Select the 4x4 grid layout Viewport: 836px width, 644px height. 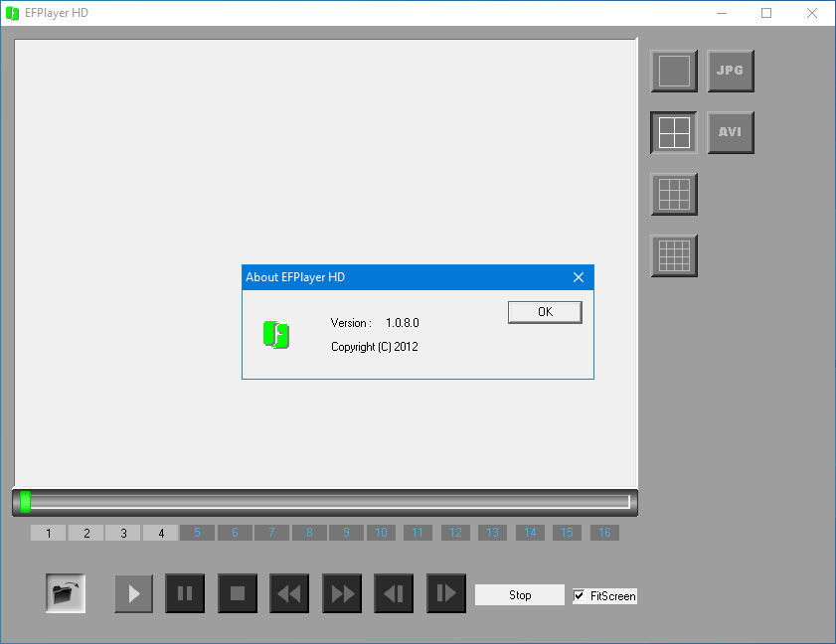pyautogui.click(x=674, y=256)
